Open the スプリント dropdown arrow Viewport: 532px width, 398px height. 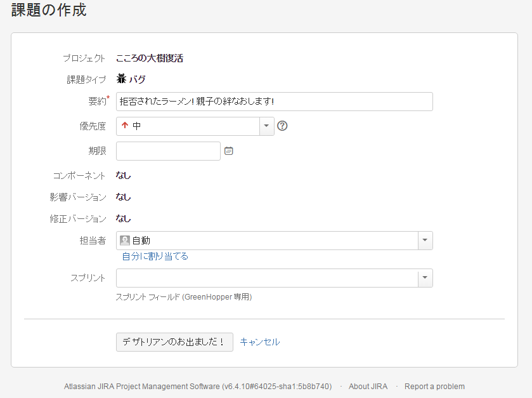(425, 277)
